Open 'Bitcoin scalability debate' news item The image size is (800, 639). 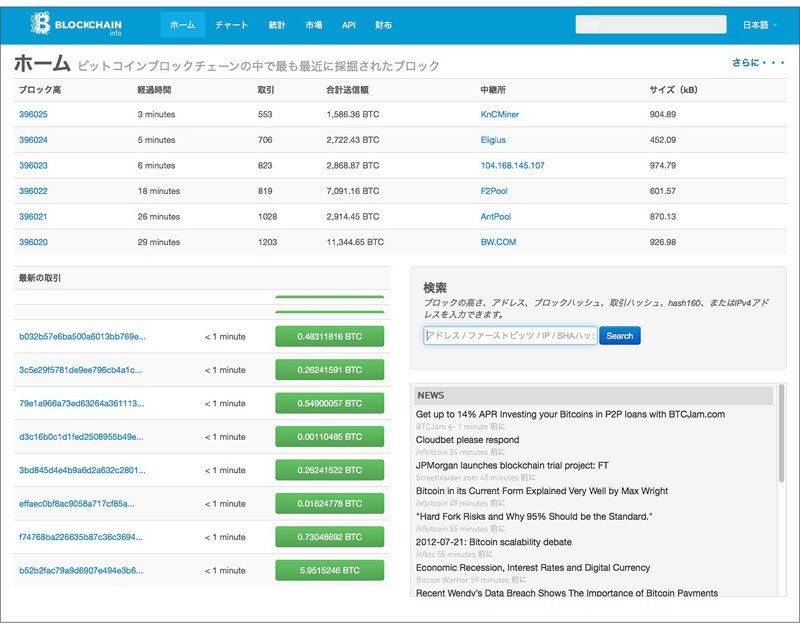pyautogui.click(x=493, y=542)
